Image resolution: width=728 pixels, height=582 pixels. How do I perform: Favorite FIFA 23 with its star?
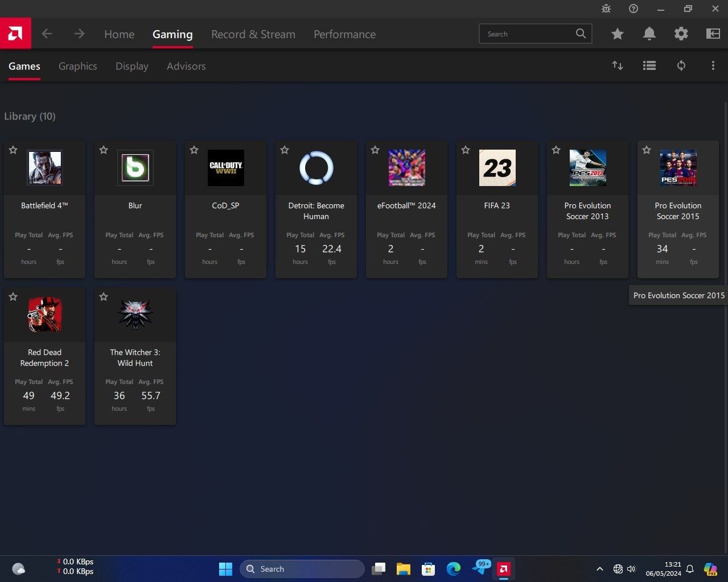point(466,150)
